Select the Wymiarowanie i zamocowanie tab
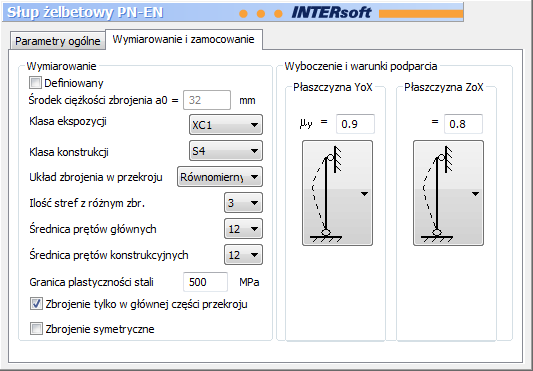 (x=184, y=39)
